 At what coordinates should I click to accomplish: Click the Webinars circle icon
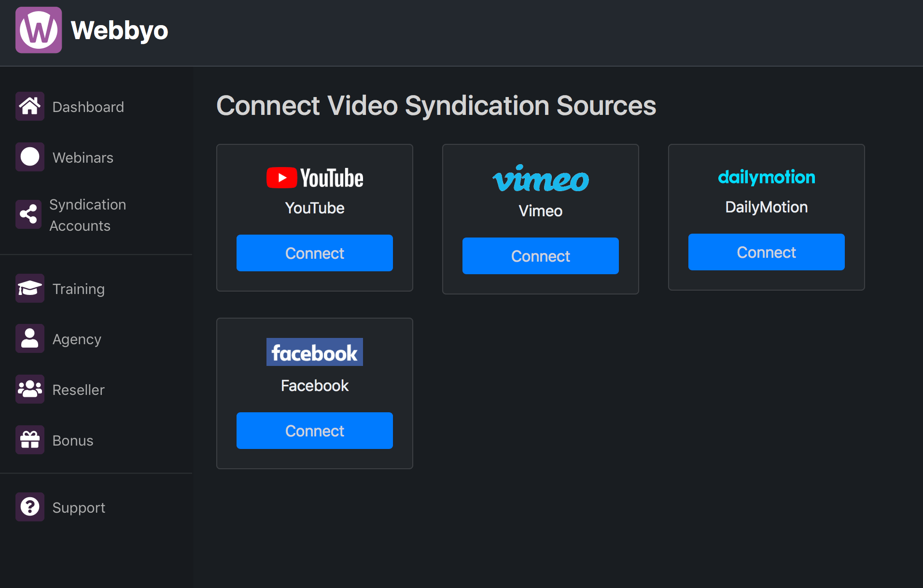click(x=30, y=157)
